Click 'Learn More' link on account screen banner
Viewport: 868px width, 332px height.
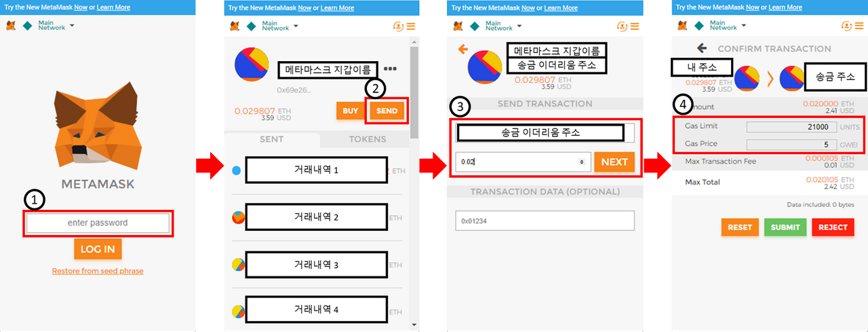337,7
